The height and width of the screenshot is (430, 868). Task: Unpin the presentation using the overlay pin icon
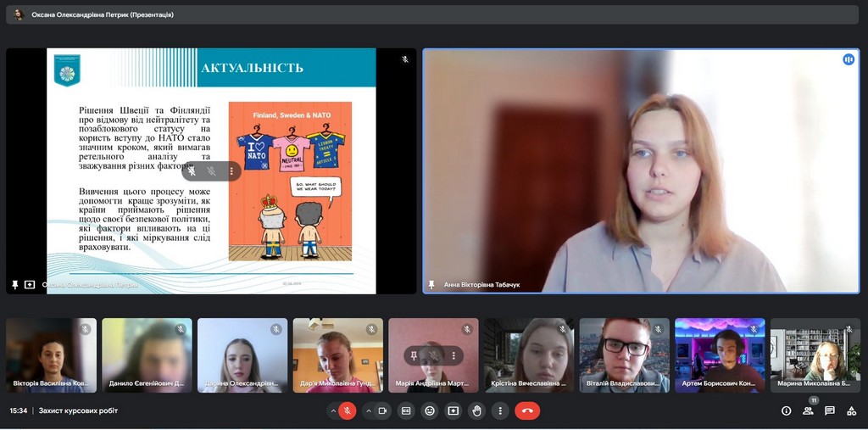[x=192, y=171]
